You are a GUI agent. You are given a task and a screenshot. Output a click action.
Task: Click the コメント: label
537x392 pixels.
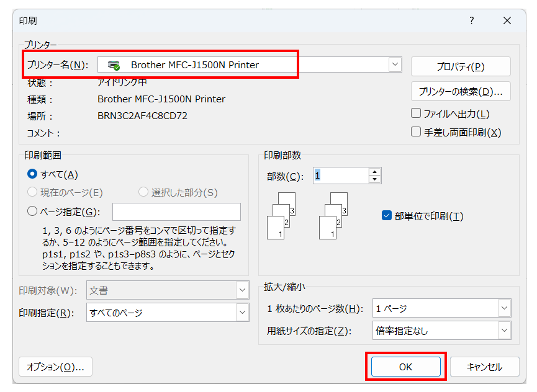pyautogui.click(x=43, y=133)
